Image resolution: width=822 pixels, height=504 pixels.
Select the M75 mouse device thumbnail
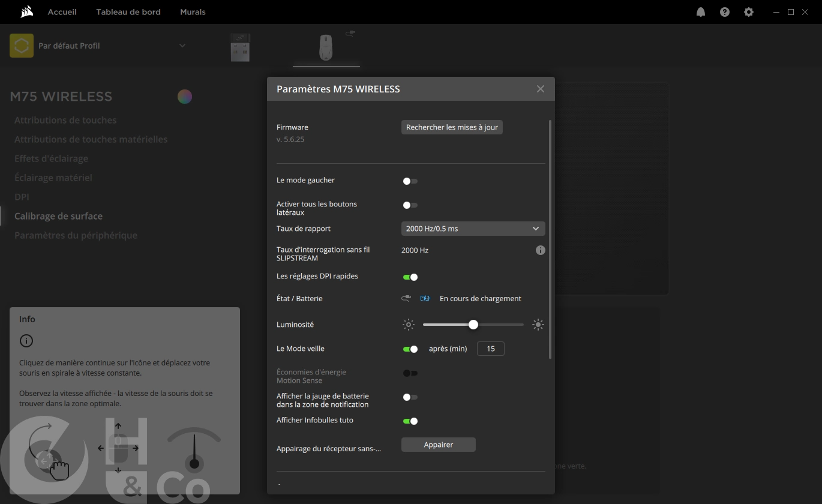(326, 47)
